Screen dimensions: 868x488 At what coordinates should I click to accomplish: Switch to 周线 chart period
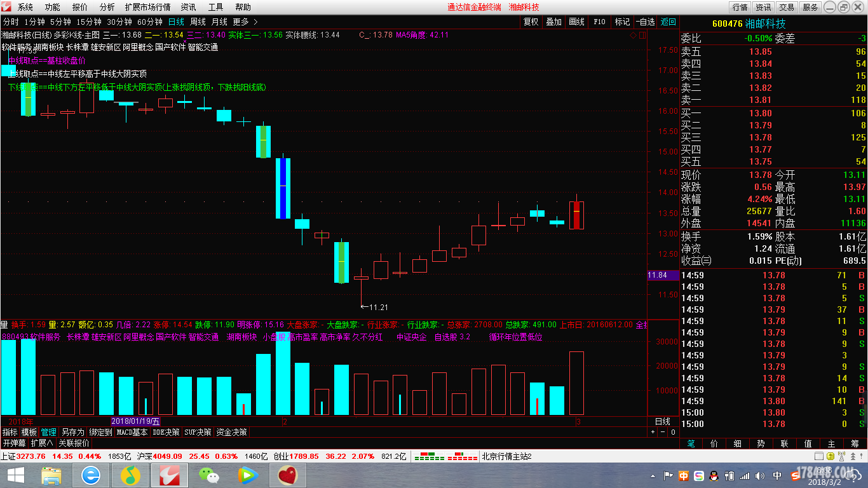tap(198, 22)
